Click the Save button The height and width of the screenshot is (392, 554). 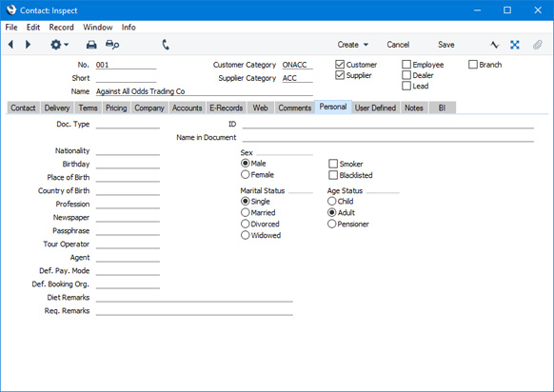(x=445, y=45)
